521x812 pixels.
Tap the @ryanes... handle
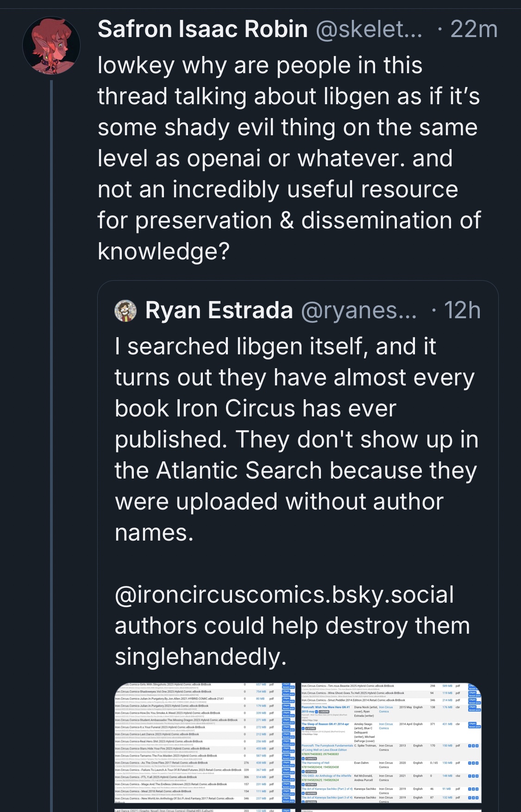(x=359, y=310)
